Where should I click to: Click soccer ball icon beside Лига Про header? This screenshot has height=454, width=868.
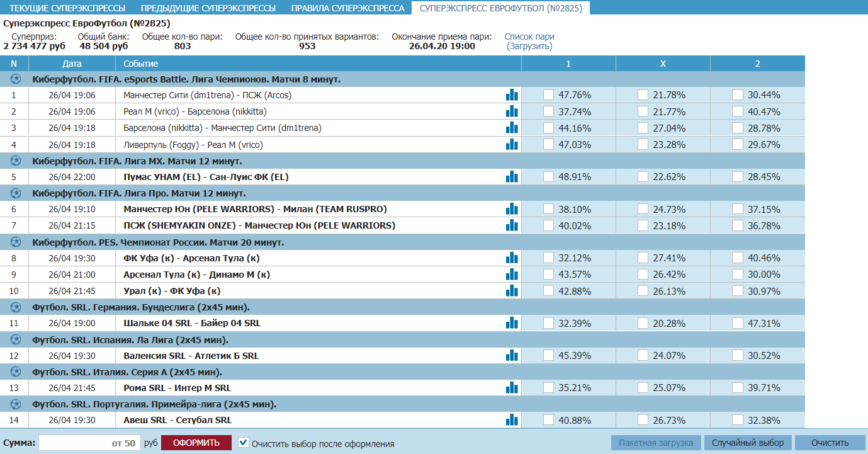point(16,193)
